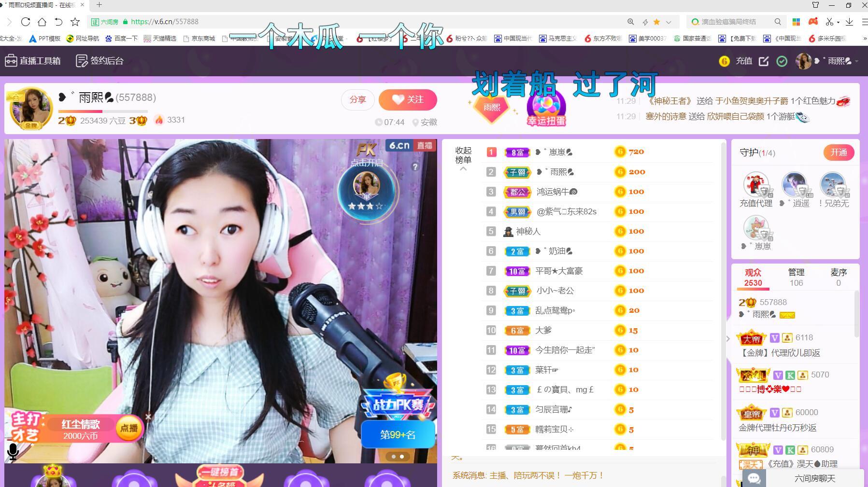Open the browser new tab plus
868x487 pixels.
[99, 5]
